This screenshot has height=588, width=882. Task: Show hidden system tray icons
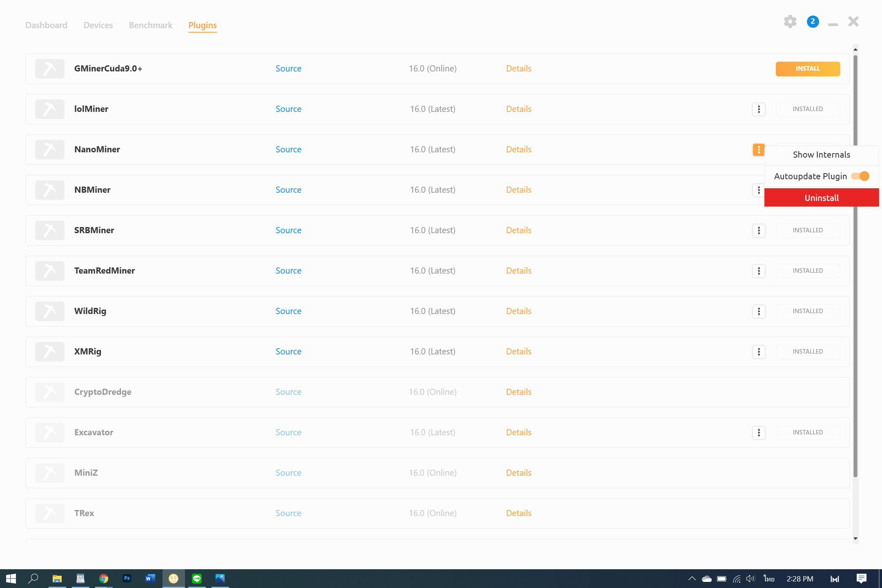[692, 579]
